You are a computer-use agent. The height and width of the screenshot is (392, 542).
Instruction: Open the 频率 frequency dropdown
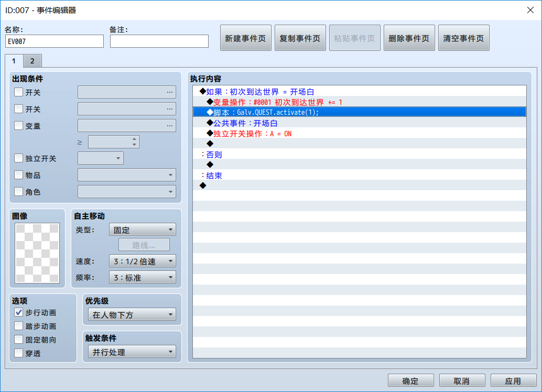[143, 277]
